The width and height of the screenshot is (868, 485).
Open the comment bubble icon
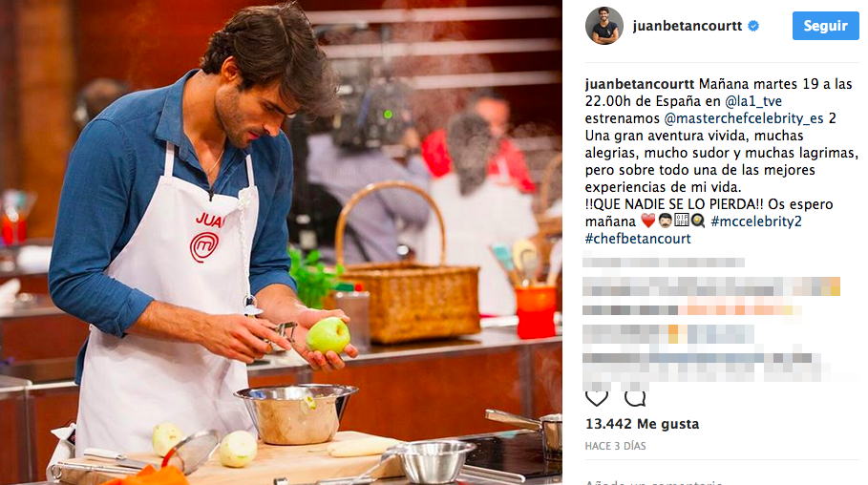pos(635,397)
